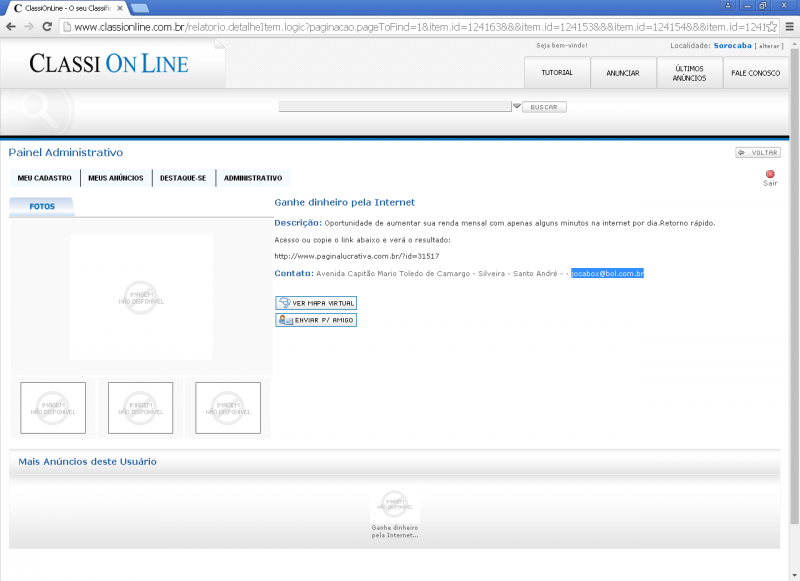Select the Meus Anúncios tab

[x=115, y=178]
